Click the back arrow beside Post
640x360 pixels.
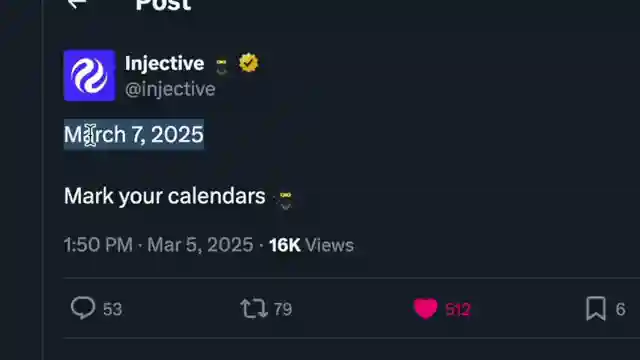pyautogui.click(x=77, y=4)
